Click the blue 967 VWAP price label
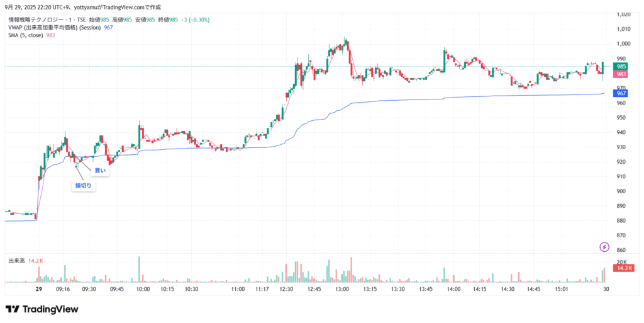644x323 pixels. pos(621,93)
